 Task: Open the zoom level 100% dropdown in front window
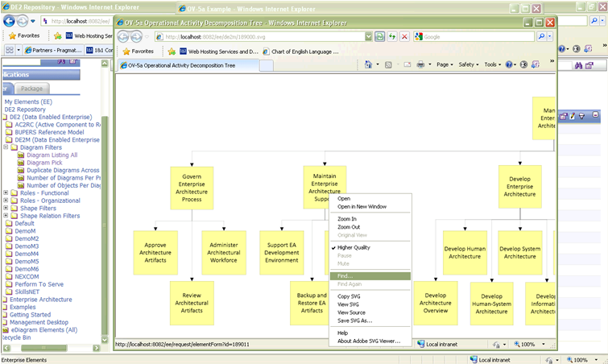[x=544, y=344]
